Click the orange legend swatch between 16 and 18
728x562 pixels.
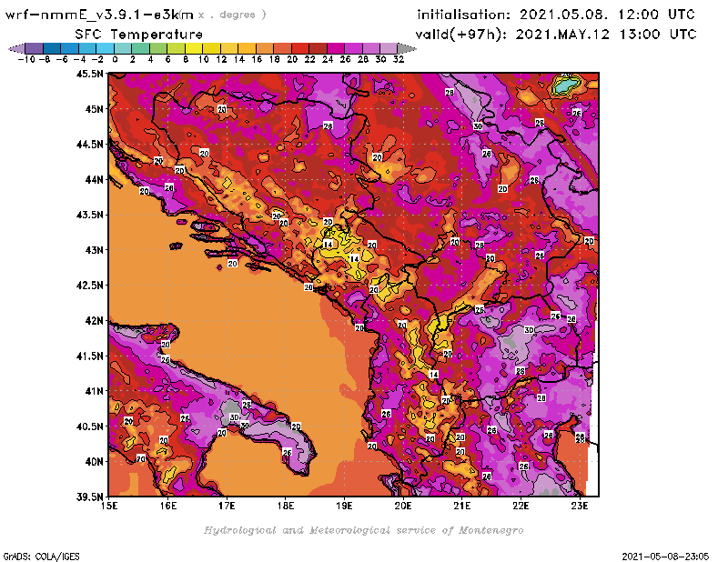[x=264, y=48]
